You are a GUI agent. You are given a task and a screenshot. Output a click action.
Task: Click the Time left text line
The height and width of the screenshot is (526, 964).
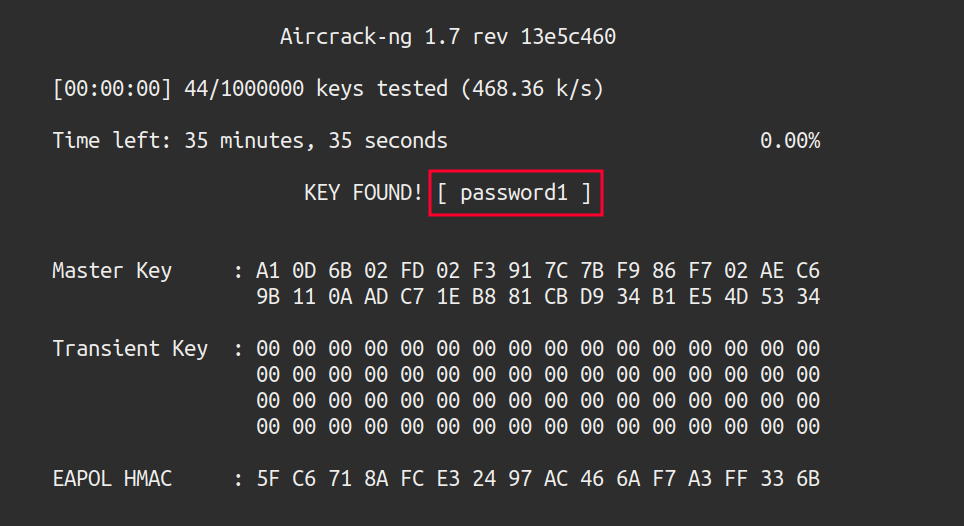tap(250, 141)
